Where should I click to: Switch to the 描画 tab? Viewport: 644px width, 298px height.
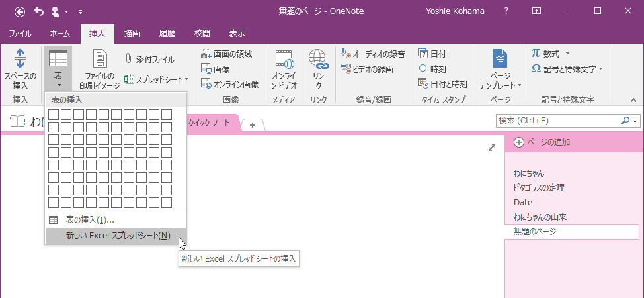pyautogui.click(x=132, y=34)
